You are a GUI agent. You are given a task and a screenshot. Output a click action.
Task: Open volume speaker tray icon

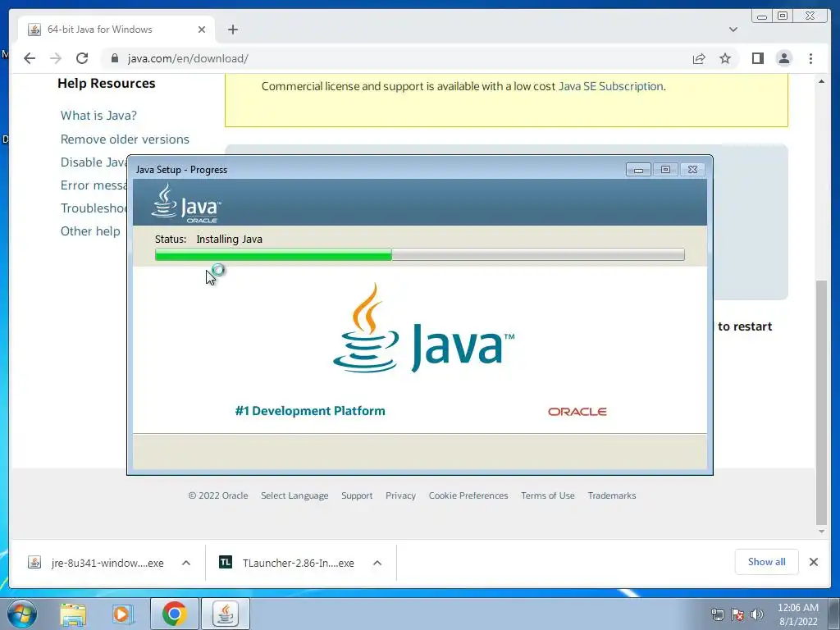[757, 614]
